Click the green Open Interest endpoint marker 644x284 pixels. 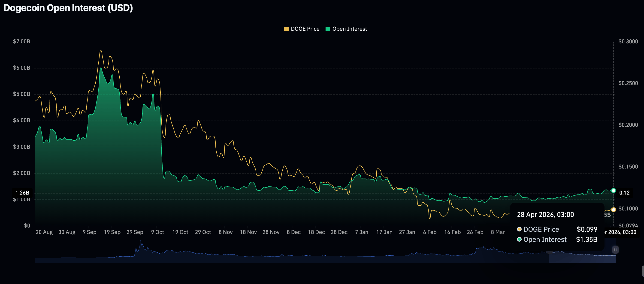[614, 191]
